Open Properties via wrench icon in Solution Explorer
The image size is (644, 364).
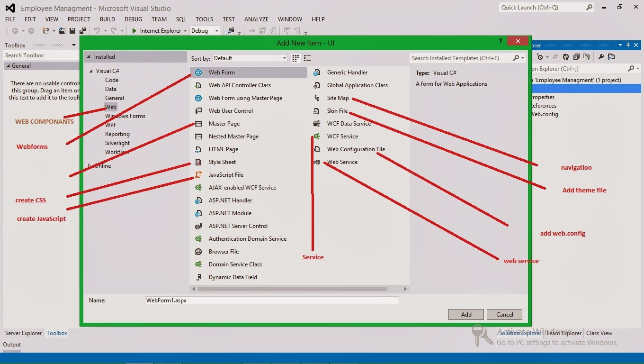(601, 57)
